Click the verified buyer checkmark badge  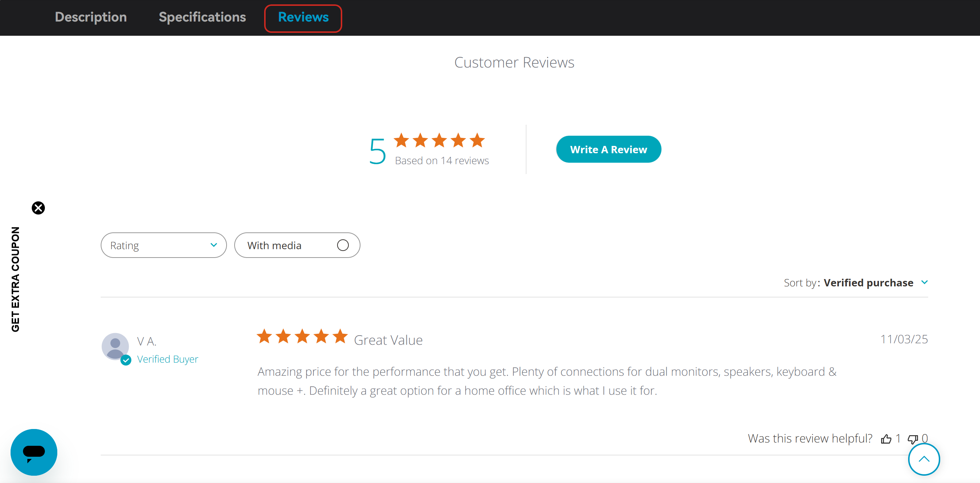tap(126, 360)
